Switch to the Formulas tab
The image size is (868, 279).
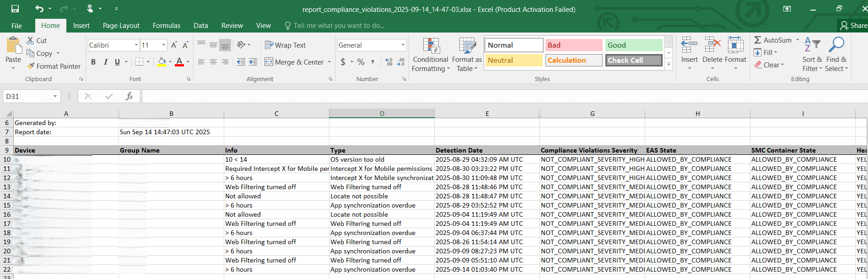coord(167,26)
